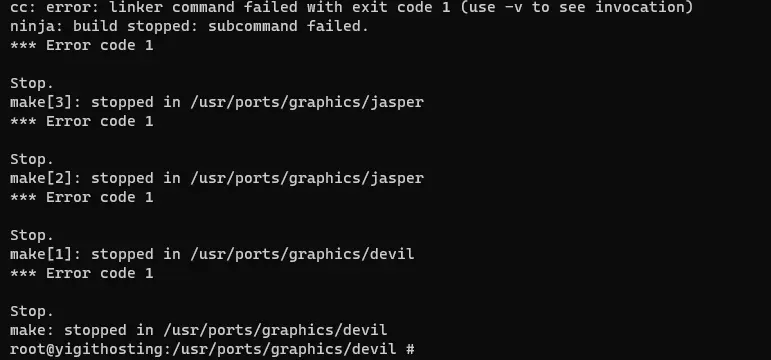The width and height of the screenshot is (771, 360).
Task: Click the first Stop. line
Action: pos(32,83)
